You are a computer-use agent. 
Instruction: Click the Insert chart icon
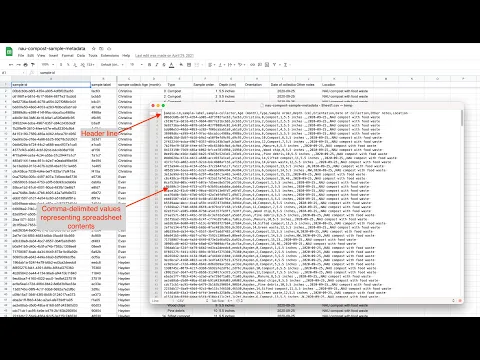(267, 65)
